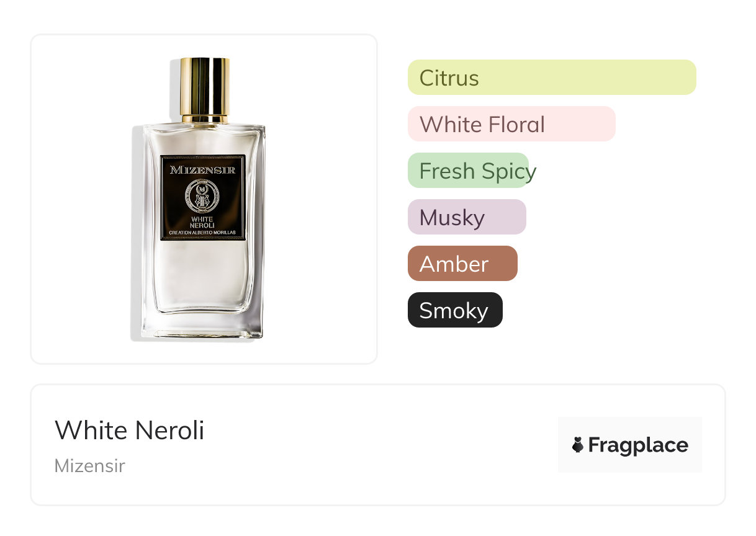Click the Amber accord bar

(462, 264)
